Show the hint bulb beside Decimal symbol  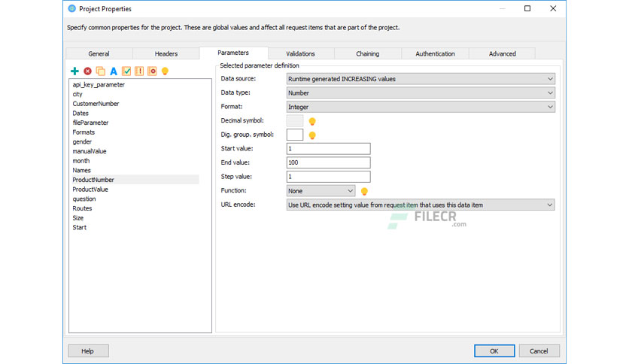coord(312,121)
